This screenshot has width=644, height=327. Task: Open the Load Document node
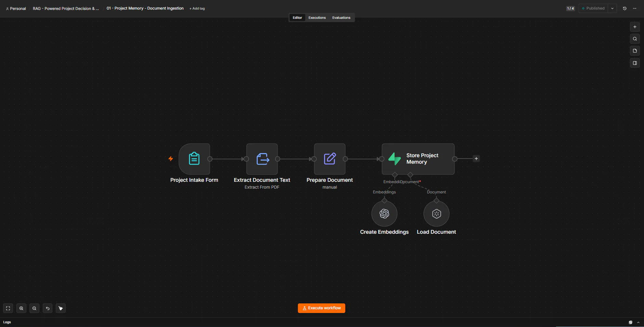tap(436, 214)
